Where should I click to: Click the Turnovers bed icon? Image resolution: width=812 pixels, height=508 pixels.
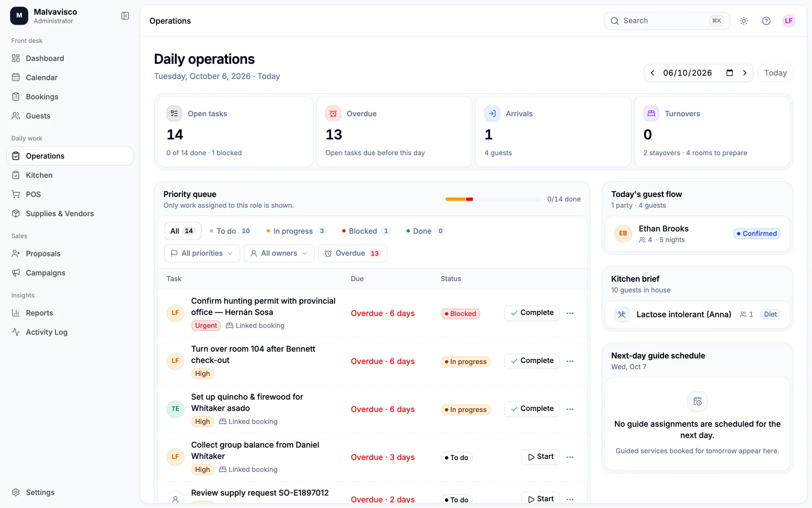tap(651, 114)
